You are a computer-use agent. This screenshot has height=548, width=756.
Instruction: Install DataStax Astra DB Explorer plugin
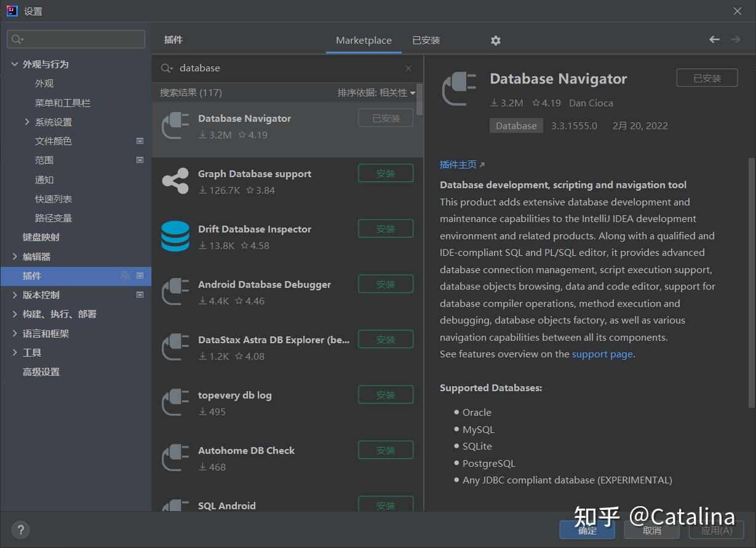coord(386,340)
